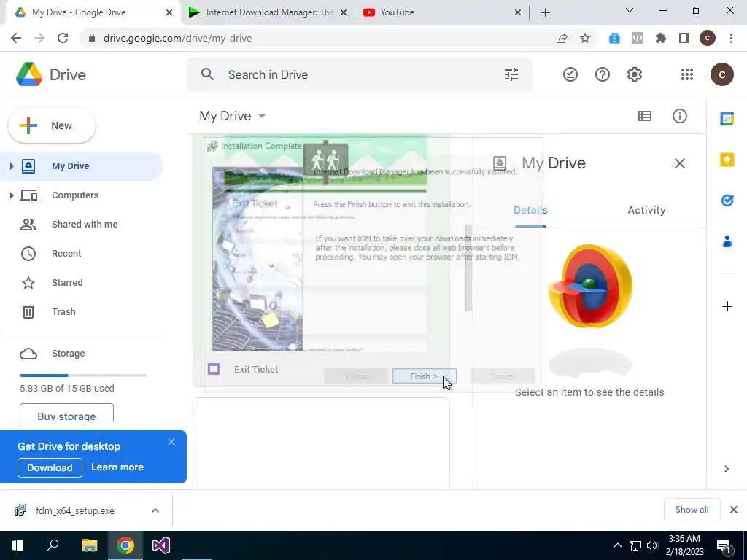Click the address bar URL
747x560 pixels.
[178, 38]
